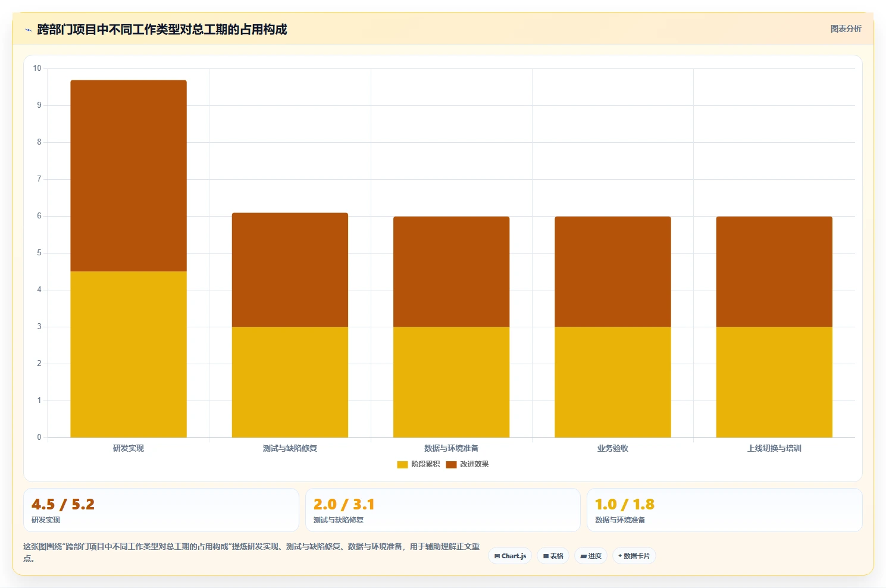Click the 研发实现 brown bar segment
The width and height of the screenshot is (886, 588).
click(x=129, y=176)
